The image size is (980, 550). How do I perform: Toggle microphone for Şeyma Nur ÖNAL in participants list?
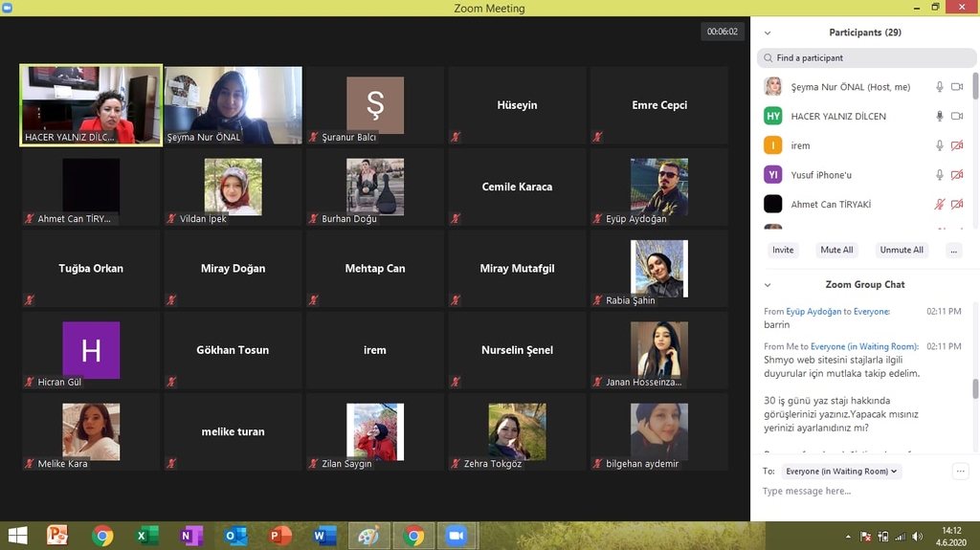click(940, 87)
